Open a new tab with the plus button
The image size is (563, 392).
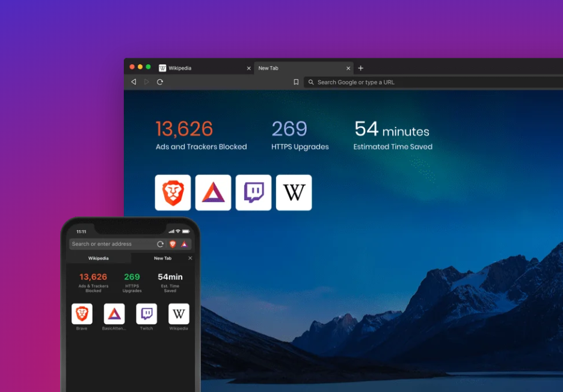[x=360, y=68]
